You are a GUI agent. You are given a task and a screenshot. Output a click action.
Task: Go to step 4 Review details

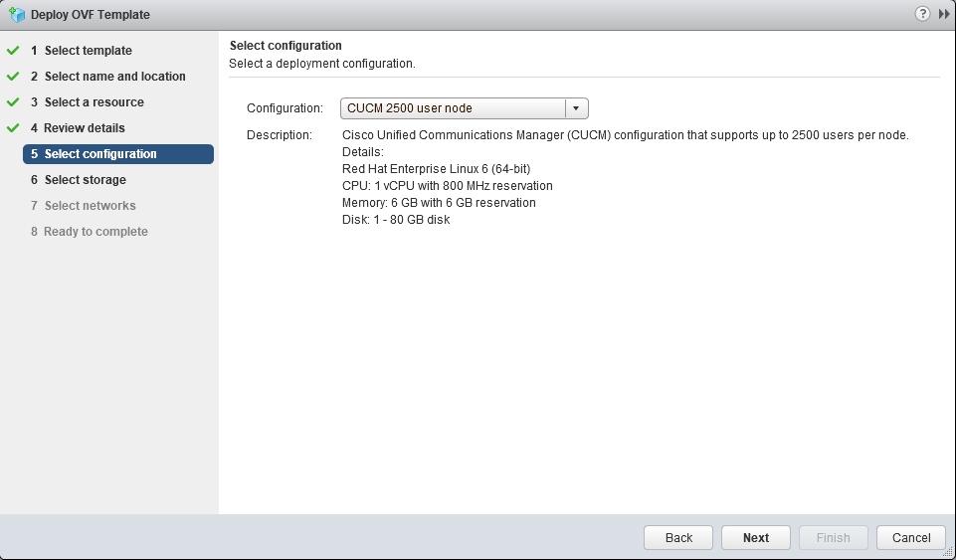[x=78, y=128]
